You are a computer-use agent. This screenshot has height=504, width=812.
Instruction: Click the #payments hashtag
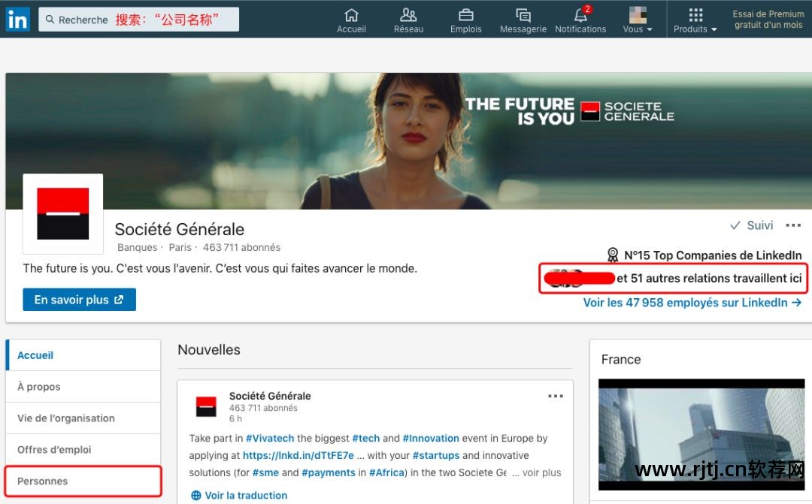click(x=329, y=472)
